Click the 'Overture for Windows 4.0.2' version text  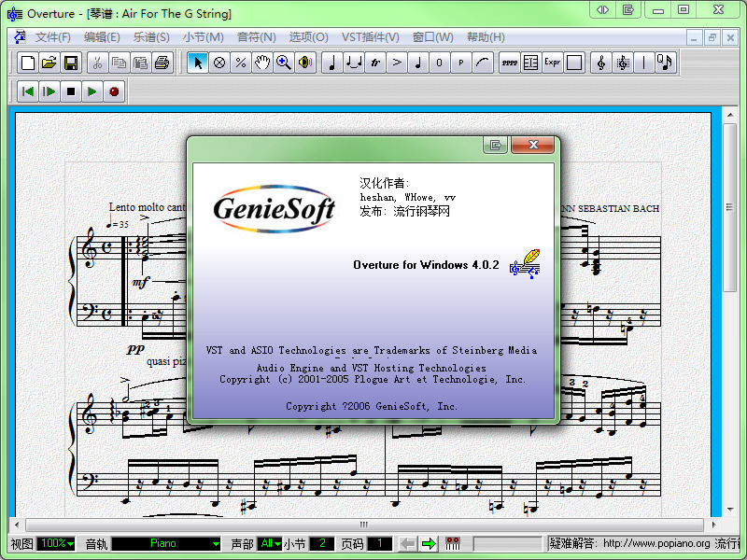click(426, 265)
